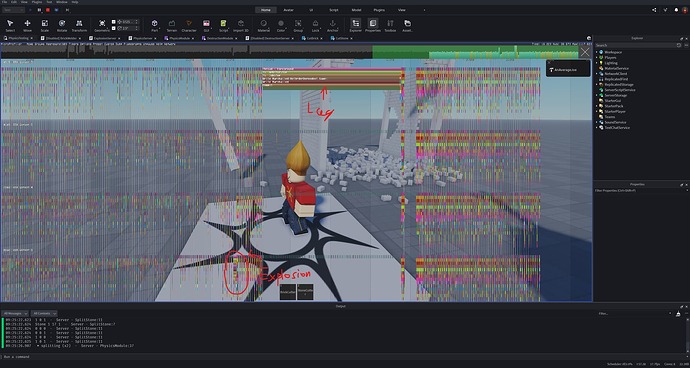Open the ExplosionServer script tab

[x=104, y=38]
